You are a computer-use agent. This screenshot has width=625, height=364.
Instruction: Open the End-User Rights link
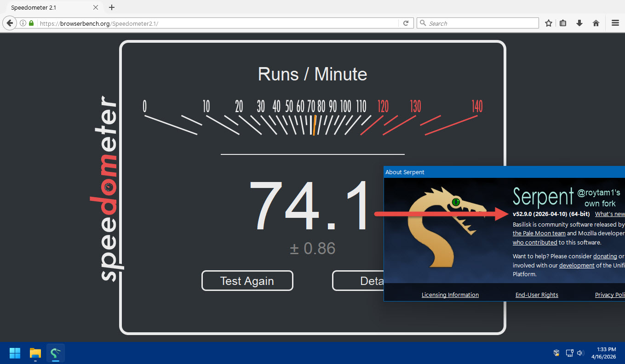click(536, 295)
